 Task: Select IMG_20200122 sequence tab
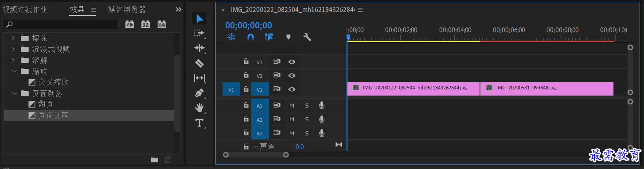(293, 10)
